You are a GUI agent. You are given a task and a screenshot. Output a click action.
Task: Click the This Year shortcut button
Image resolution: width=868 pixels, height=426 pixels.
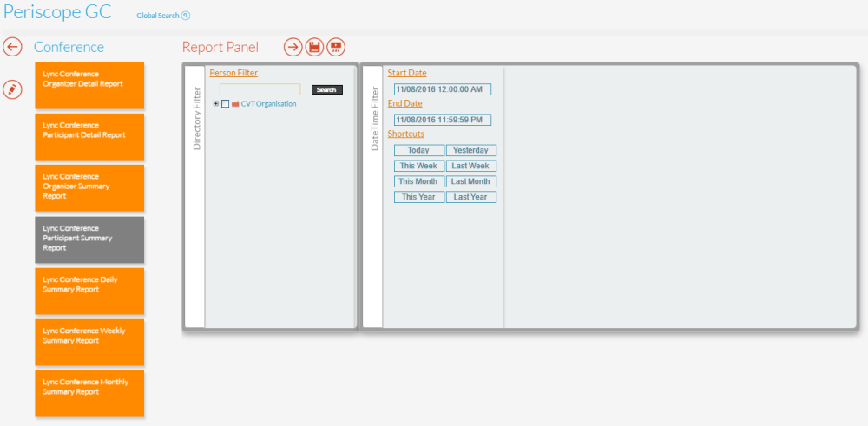point(419,197)
